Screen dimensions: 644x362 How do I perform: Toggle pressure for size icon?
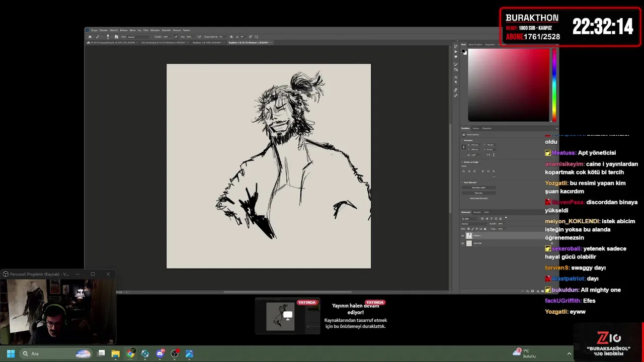[x=250, y=37]
